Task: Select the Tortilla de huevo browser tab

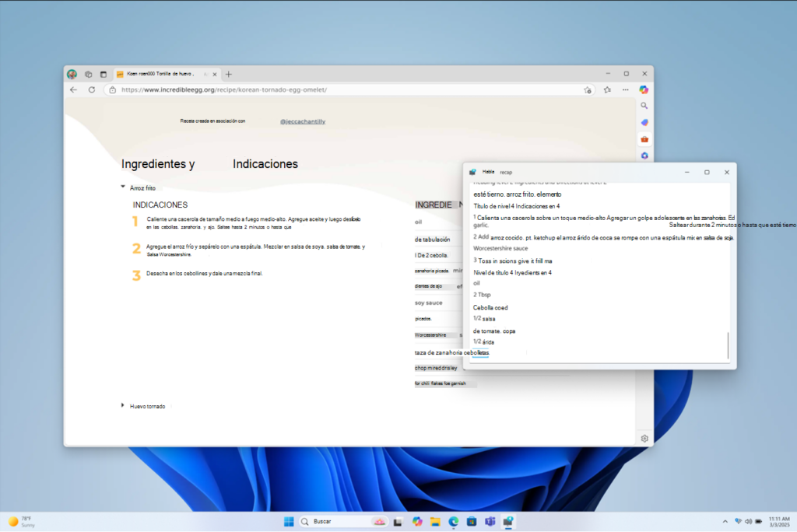Action: tap(160, 73)
